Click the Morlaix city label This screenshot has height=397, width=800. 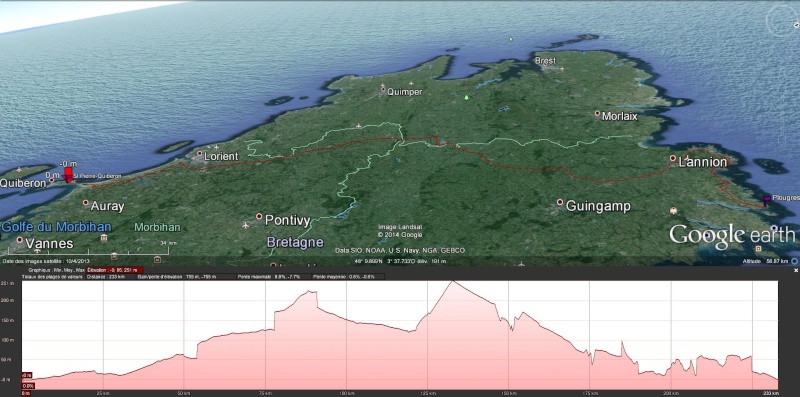coord(619,116)
